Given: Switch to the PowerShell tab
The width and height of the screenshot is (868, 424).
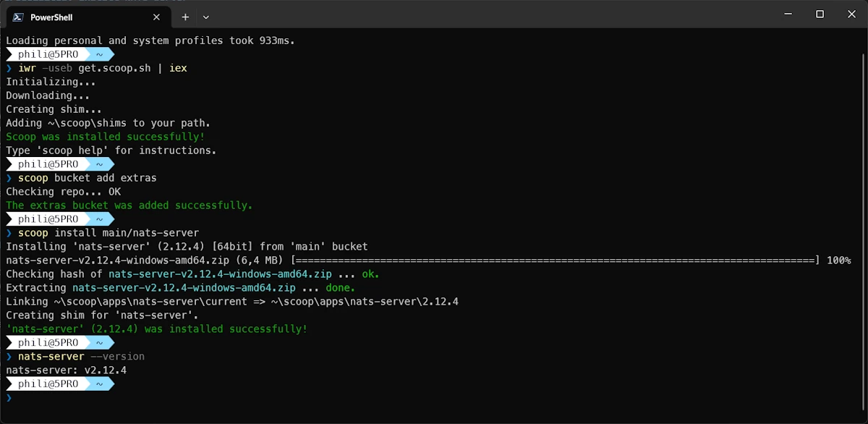Looking at the screenshot, I should click(x=80, y=16).
